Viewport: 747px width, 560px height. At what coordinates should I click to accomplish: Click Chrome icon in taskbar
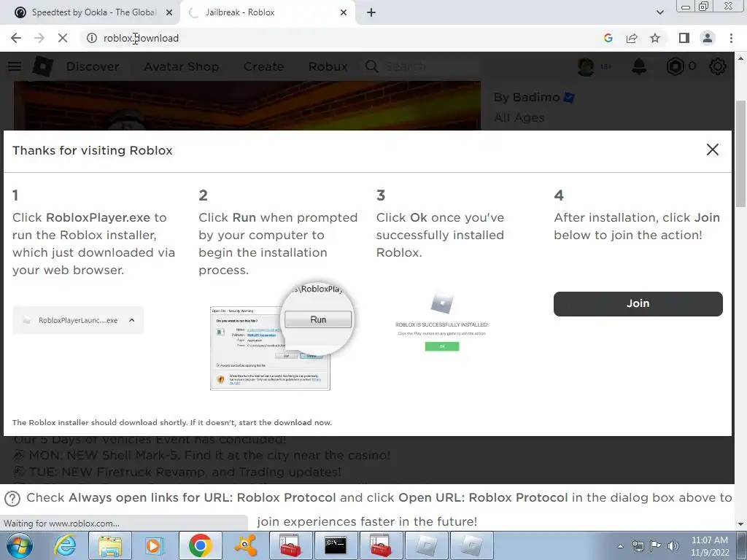(x=200, y=545)
